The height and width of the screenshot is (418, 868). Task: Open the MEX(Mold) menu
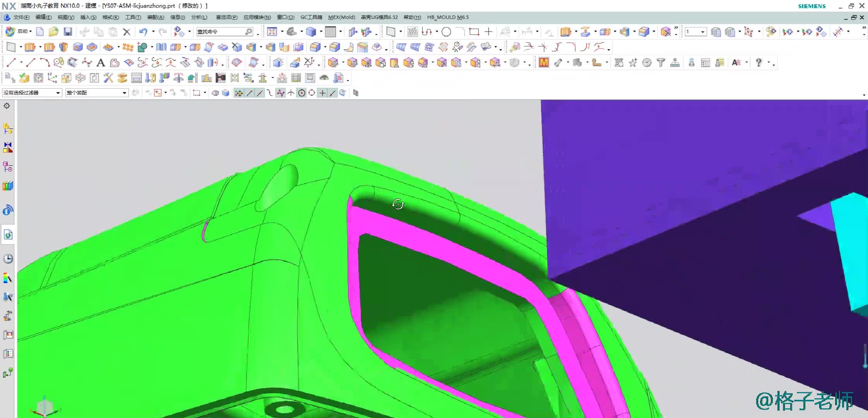click(x=341, y=17)
